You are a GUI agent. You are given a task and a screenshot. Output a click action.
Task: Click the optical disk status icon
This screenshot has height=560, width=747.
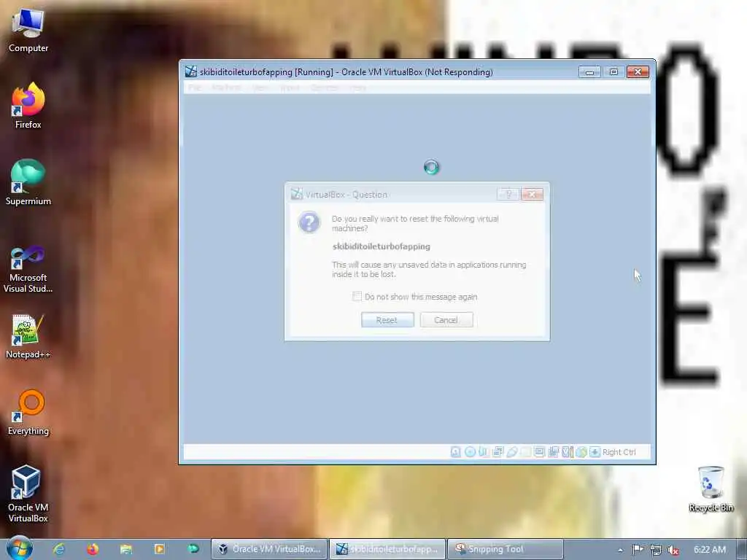point(470,452)
